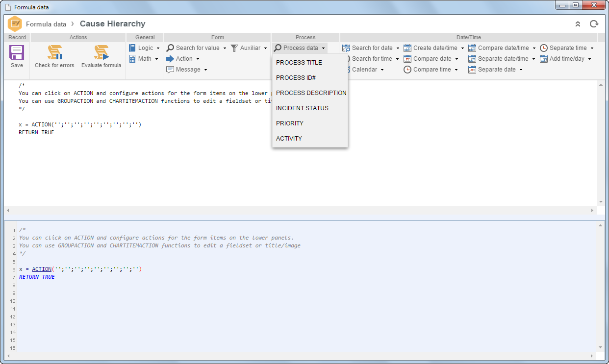The width and height of the screenshot is (609, 364).
Task: Click the Action blue arrow icon
Action: 170,59
